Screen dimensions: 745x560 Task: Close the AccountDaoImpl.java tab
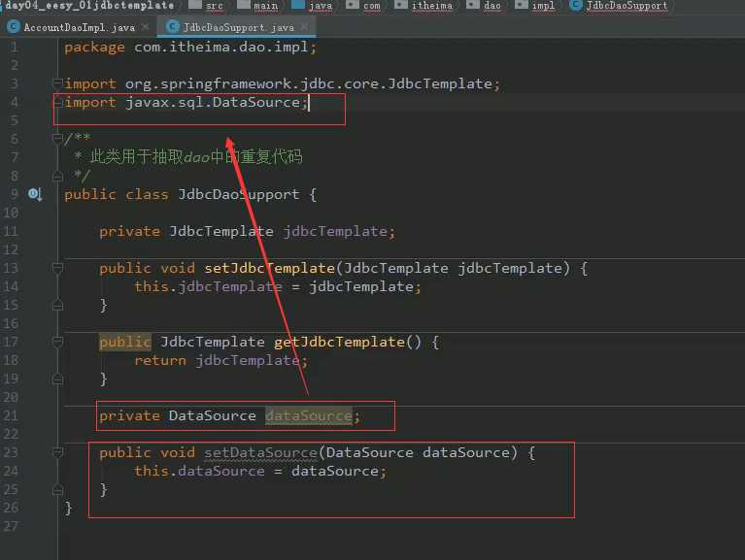(146, 27)
